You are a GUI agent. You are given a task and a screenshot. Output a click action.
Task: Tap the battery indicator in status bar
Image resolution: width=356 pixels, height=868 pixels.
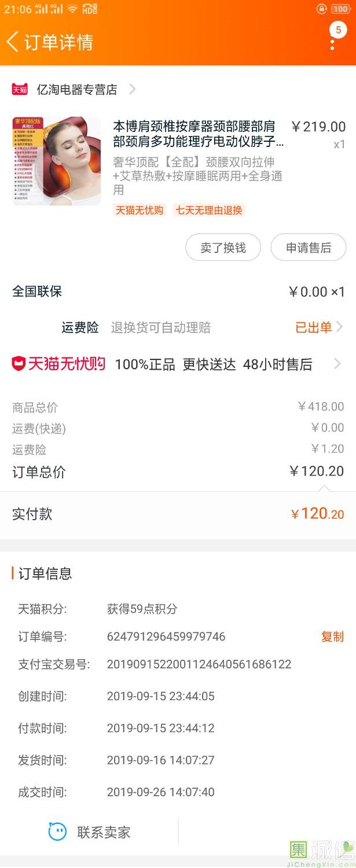point(340,9)
